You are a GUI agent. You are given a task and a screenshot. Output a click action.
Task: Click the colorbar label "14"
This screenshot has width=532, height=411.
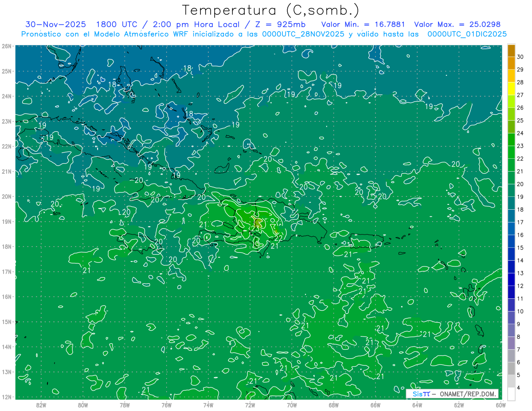tap(520, 260)
